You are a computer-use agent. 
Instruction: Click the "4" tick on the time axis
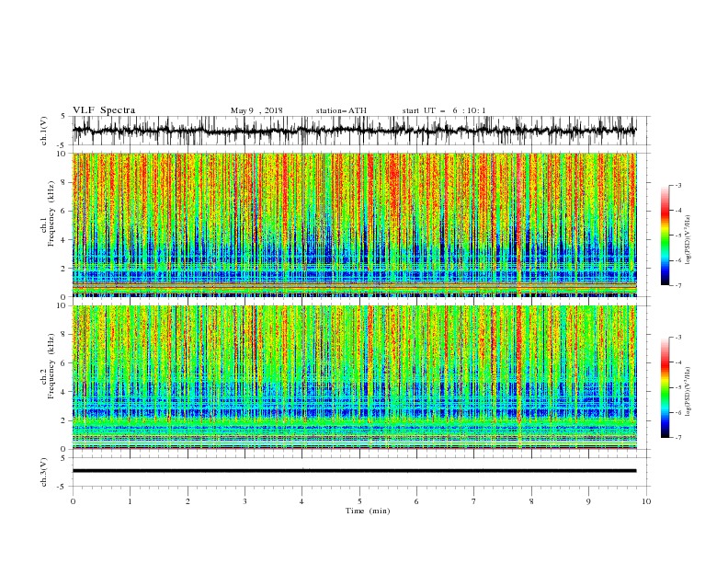[x=301, y=501]
